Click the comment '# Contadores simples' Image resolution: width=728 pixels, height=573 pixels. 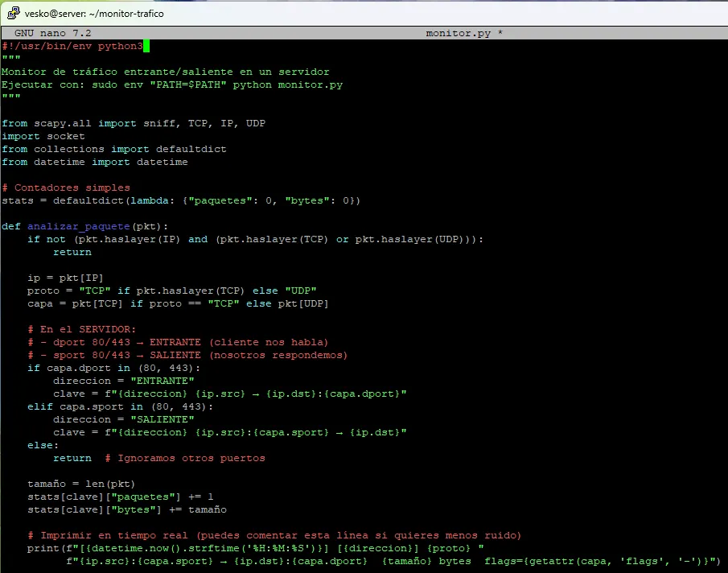(66, 188)
